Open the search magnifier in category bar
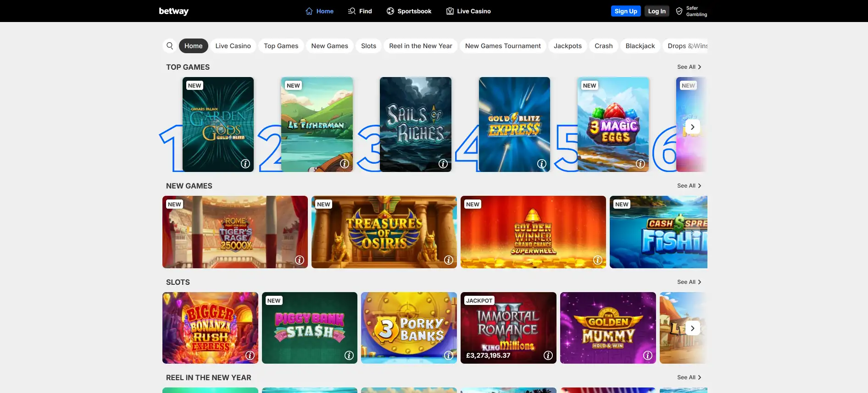 tap(170, 46)
